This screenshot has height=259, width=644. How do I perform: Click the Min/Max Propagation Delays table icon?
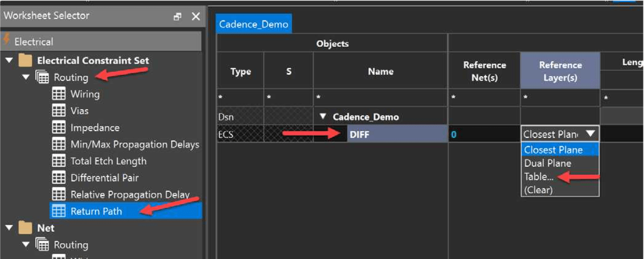59,145
